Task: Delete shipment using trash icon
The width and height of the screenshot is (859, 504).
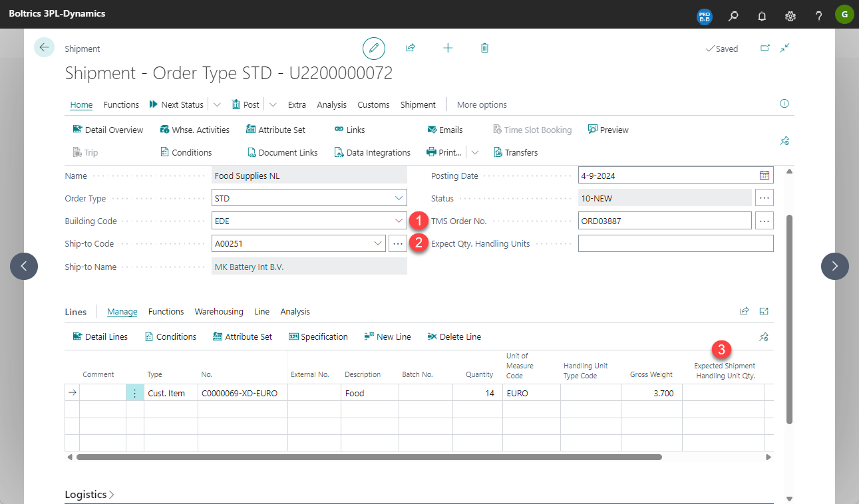Action: [x=484, y=48]
